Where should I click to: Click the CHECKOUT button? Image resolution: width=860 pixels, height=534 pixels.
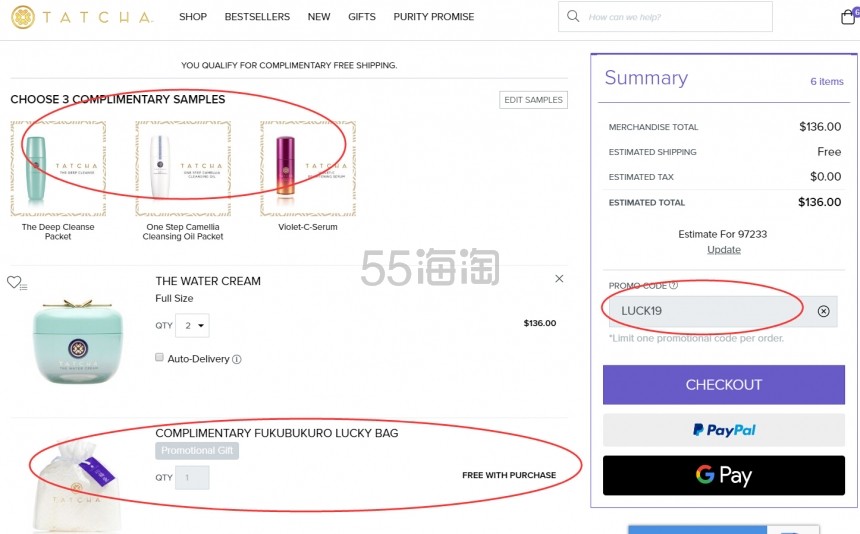(723, 385)
